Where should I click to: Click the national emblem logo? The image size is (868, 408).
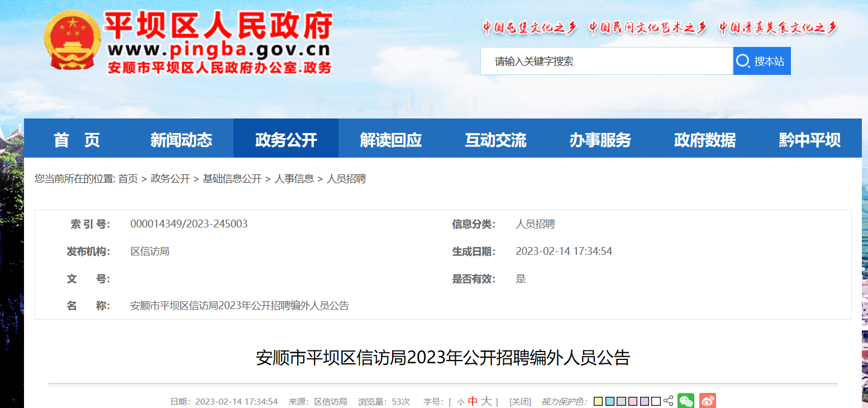pyautogui.click(x=73, y=41)
